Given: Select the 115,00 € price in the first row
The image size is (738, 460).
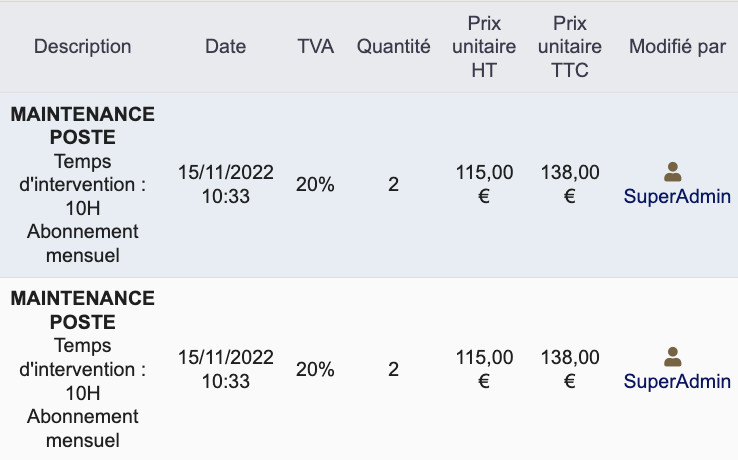Looking at the screenshot, I should tap(484, 184).
